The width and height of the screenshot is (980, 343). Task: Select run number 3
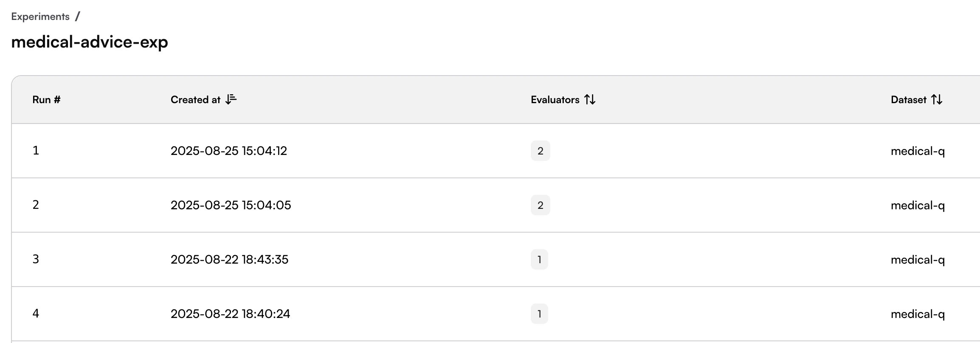pos(36,259)
